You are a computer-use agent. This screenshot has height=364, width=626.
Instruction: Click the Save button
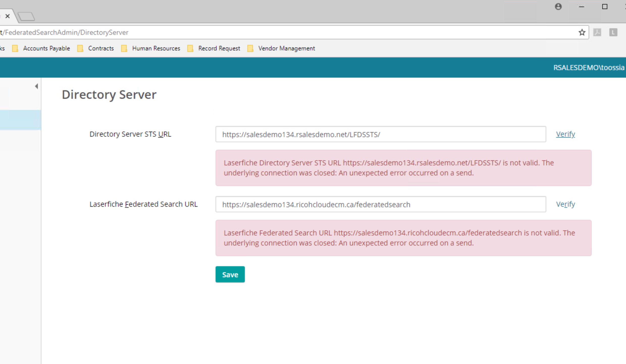230,275
